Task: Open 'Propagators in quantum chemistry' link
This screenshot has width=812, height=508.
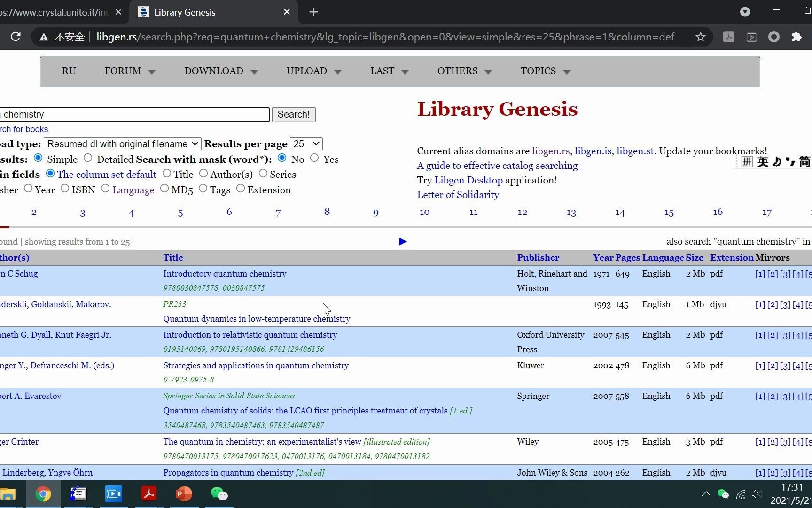Action: tap(228, 473)
